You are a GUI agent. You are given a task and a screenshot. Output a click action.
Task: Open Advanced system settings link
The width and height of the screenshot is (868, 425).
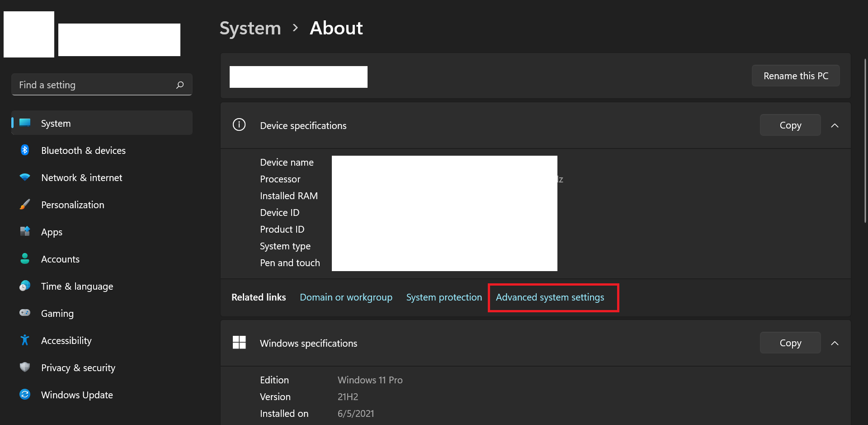click(550, 297)
